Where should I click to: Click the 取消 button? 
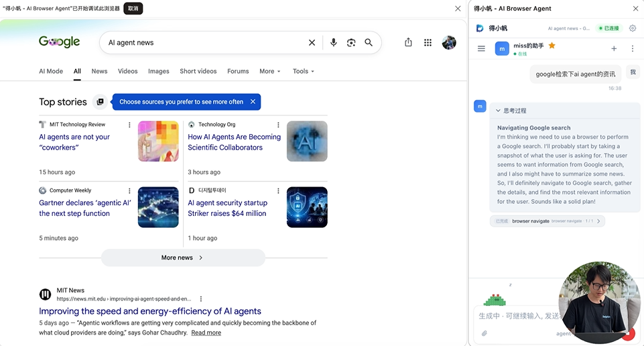click(x=133, y=8)
